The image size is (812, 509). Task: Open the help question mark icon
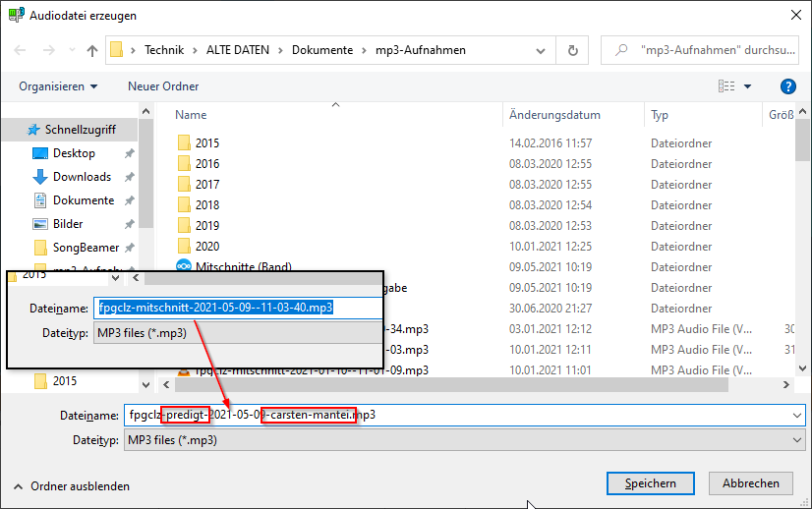click(x=786, y=86)
